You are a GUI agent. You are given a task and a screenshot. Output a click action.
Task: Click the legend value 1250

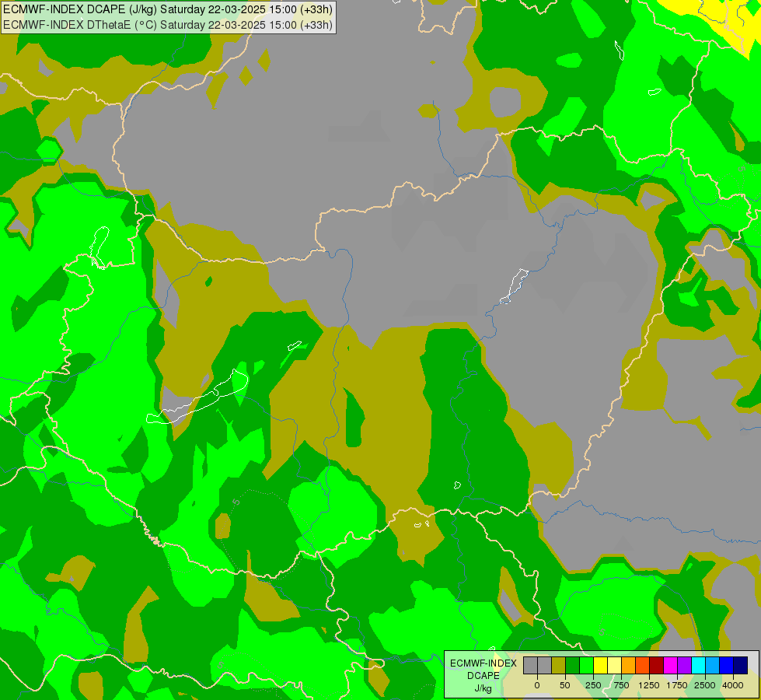coord(649,685)
